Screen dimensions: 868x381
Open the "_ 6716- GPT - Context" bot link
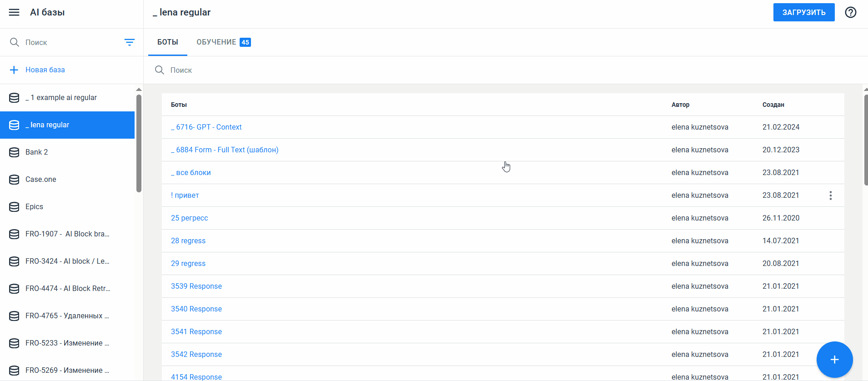(x=206, y=127)
